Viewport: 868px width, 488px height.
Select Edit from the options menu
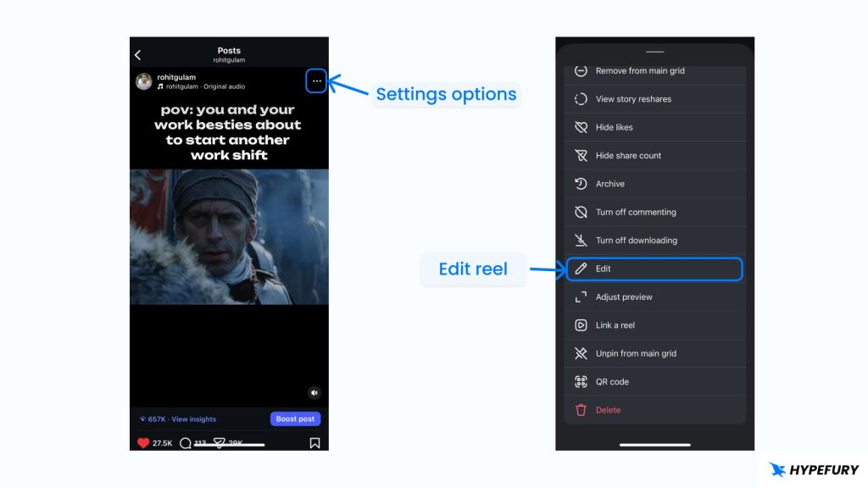click(x=604, y=269)
